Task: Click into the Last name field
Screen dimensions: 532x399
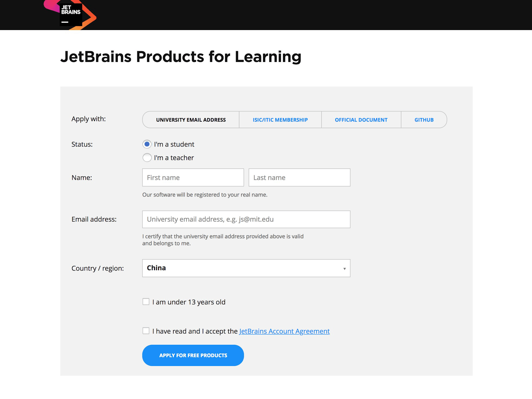Action: click(x=299, y=177)
